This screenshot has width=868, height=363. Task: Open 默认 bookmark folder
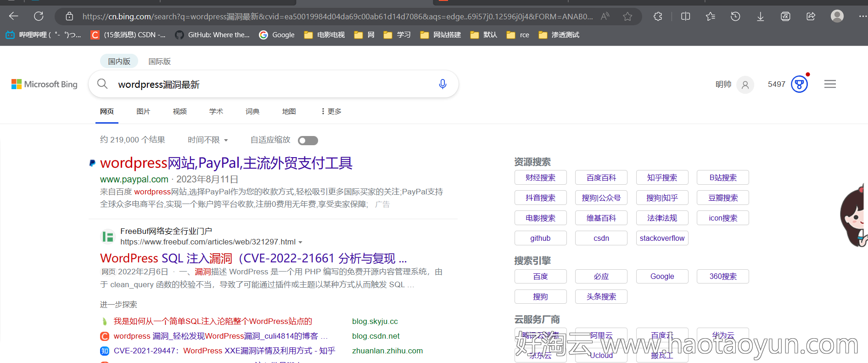pos(484,35)
